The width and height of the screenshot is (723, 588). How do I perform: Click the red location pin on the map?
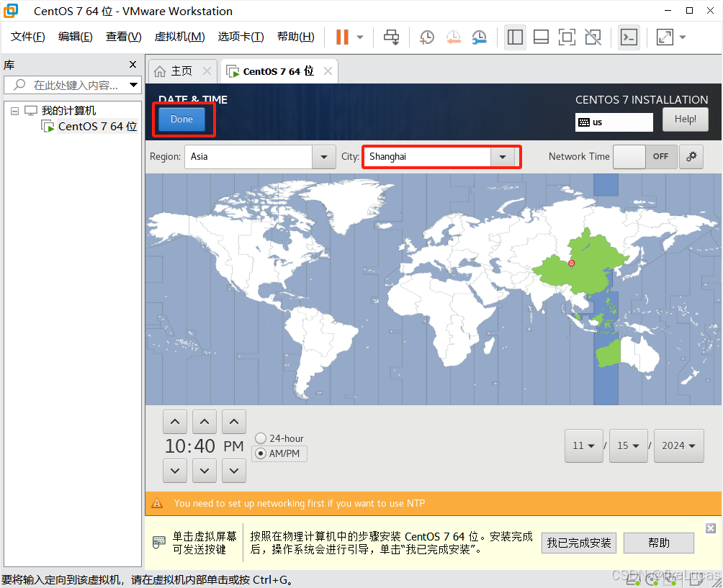[x=571, y=263]
